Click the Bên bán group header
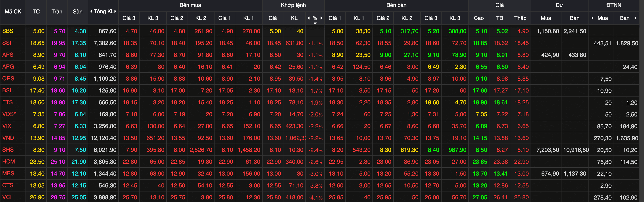 (396, 5)
